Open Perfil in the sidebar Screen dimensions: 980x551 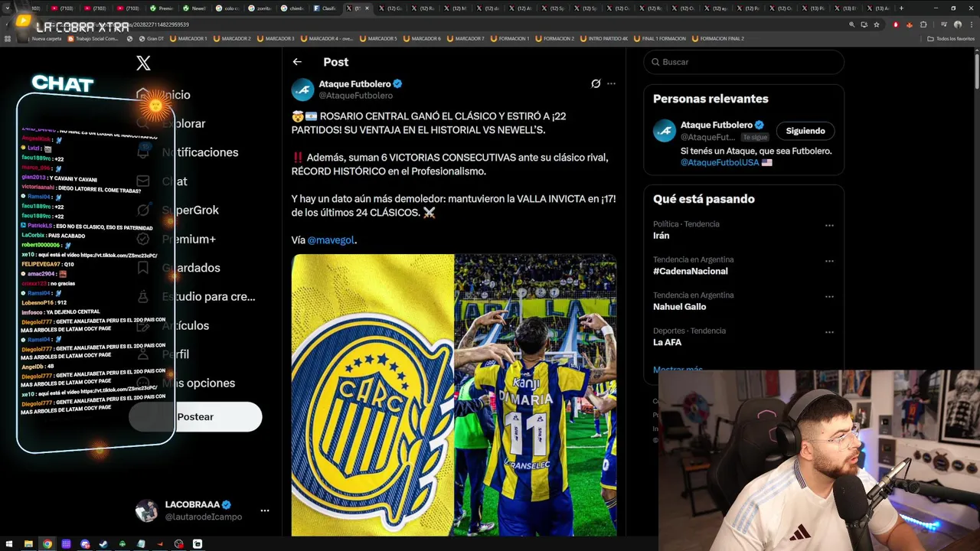(x=162, y=354)
